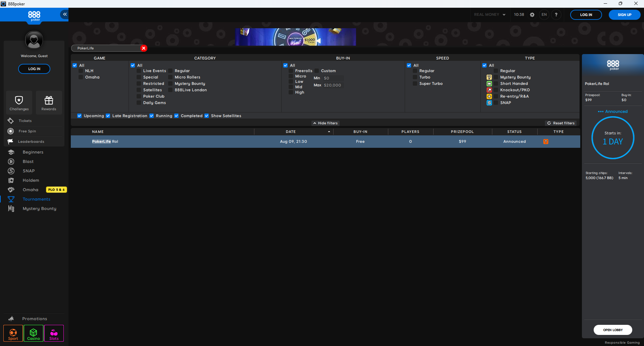The image size is (644, 346).
Task: Click Knockout/PKO type icon
Action: coord(489,90)
